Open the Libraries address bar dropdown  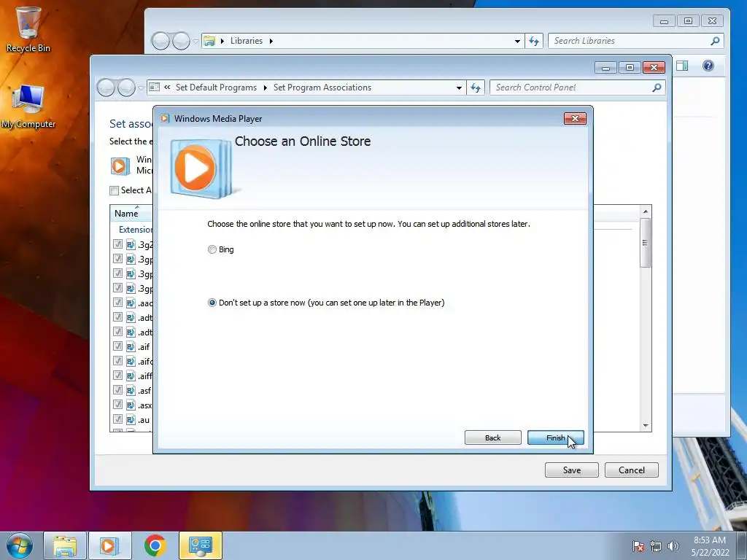coord(517,42)
